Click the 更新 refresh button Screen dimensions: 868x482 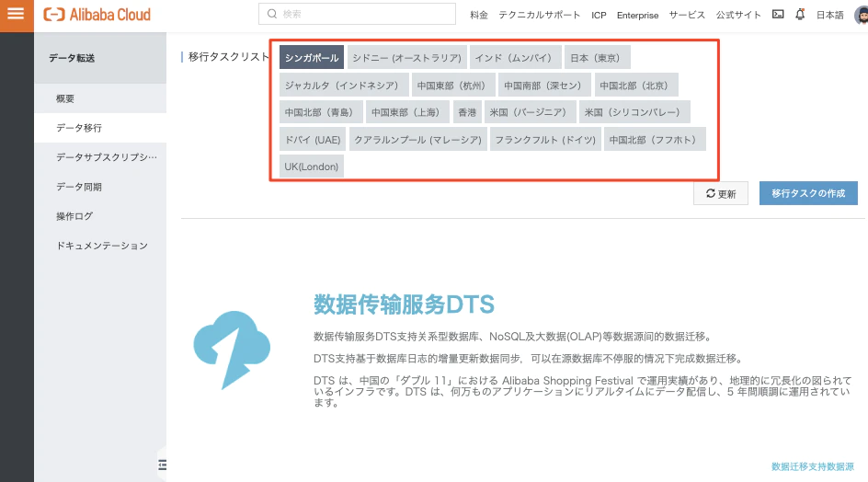pos(720,194)
